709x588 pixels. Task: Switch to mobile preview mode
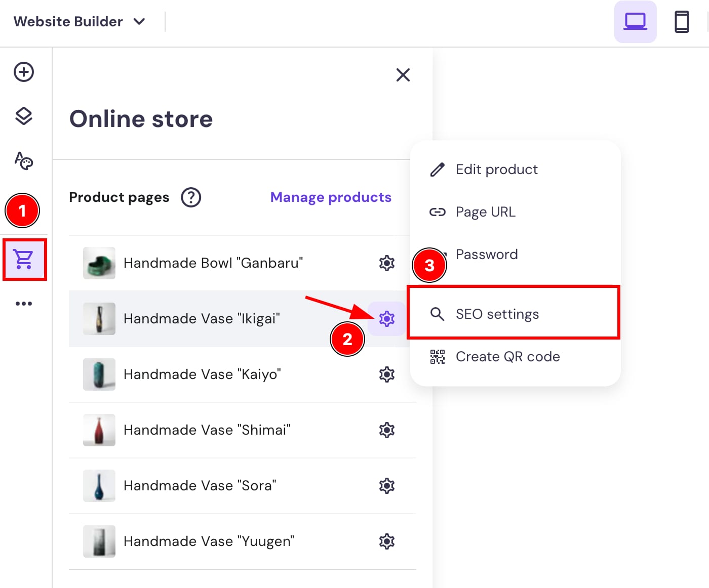[x=681, y=21]
